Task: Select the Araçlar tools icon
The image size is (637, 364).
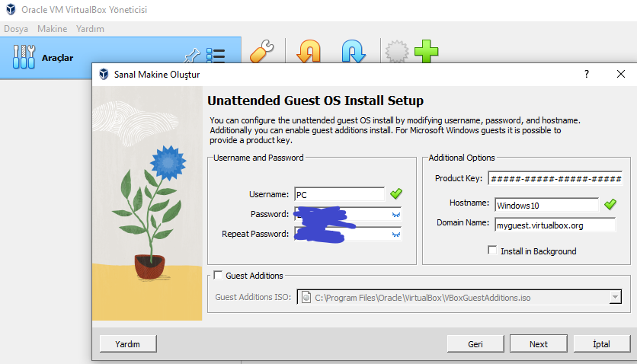Action: (x=24, y=57)
